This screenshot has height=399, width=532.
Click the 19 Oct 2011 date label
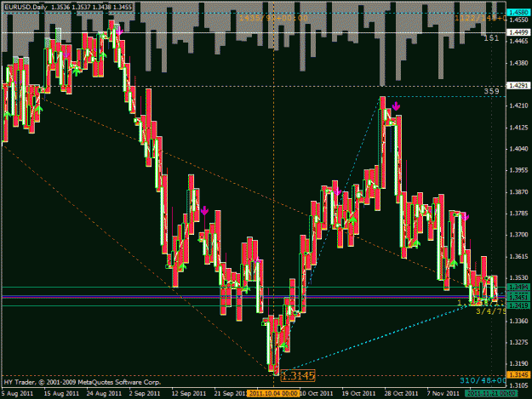click(x=358, y=394)
